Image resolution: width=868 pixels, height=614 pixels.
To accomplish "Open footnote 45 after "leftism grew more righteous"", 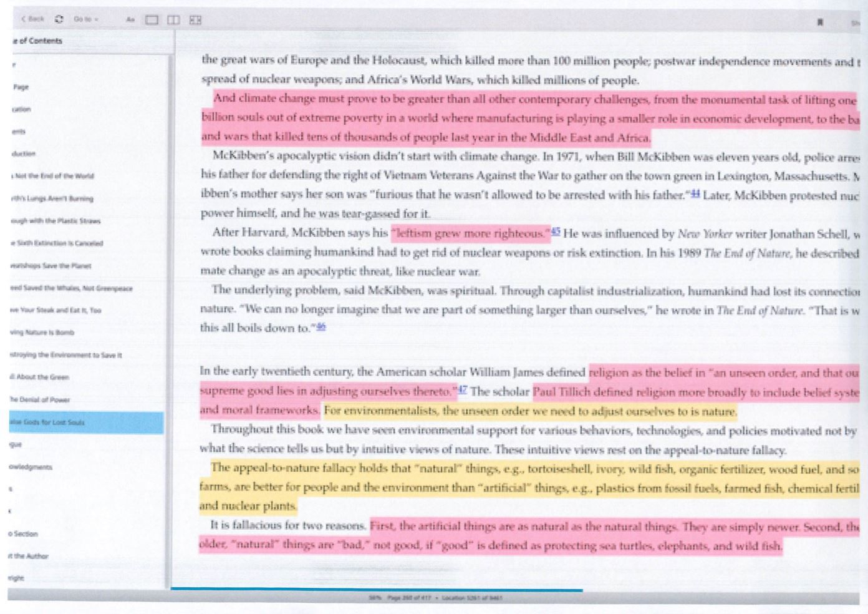I will 556,232.
